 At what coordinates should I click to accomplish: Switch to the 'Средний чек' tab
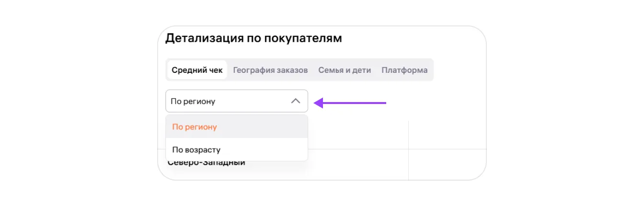point(197,70)
